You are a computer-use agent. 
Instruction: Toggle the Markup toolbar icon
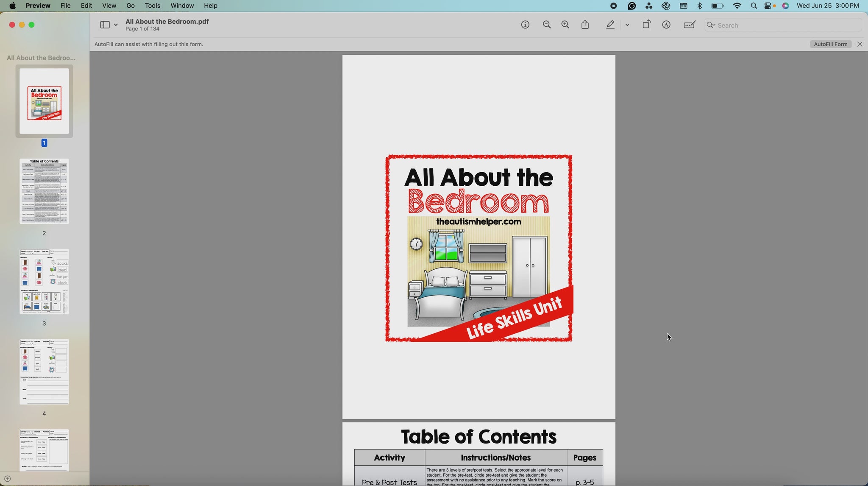(666, 25)
